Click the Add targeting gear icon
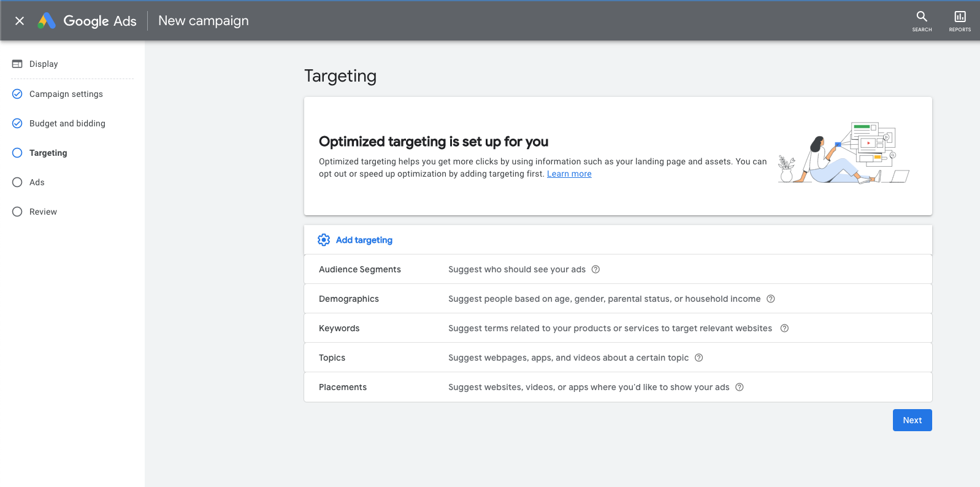 [x=324, y=240]
